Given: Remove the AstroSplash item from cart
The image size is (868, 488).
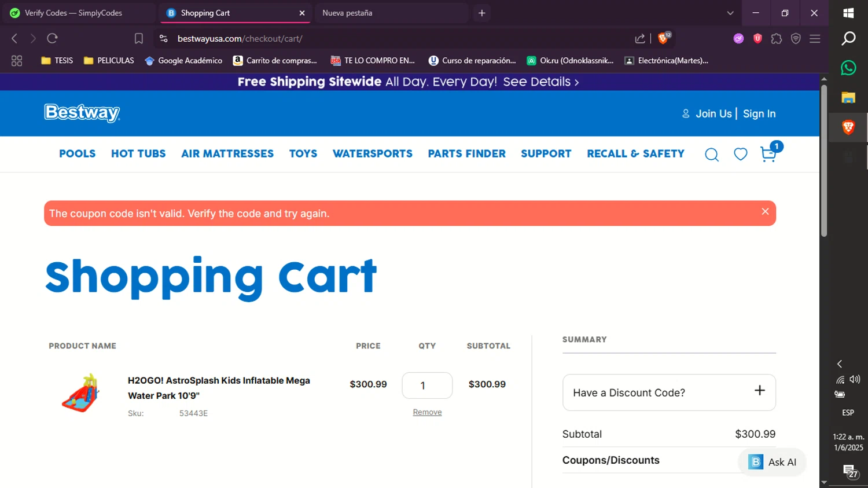Looking at the screenshot, I should click(427, 412).
